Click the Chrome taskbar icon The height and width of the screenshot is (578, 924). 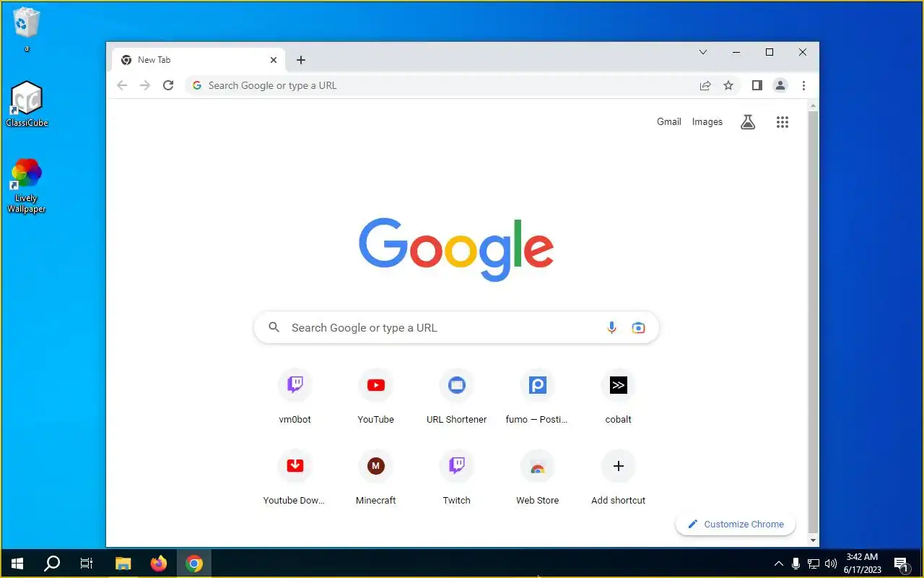tap(194, 564)
